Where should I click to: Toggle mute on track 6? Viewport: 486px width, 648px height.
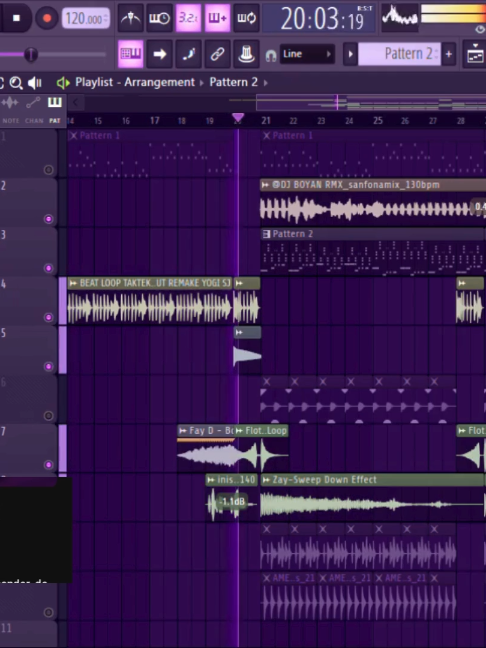48,416
